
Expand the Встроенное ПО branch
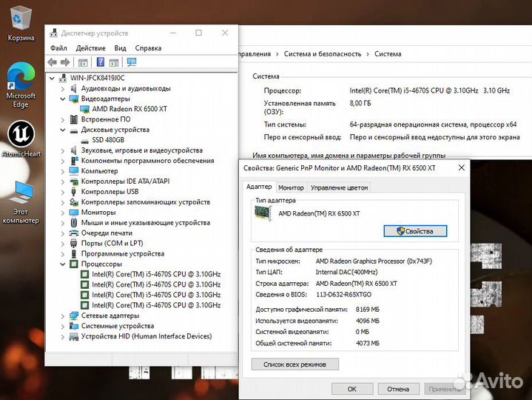[63, 120]
